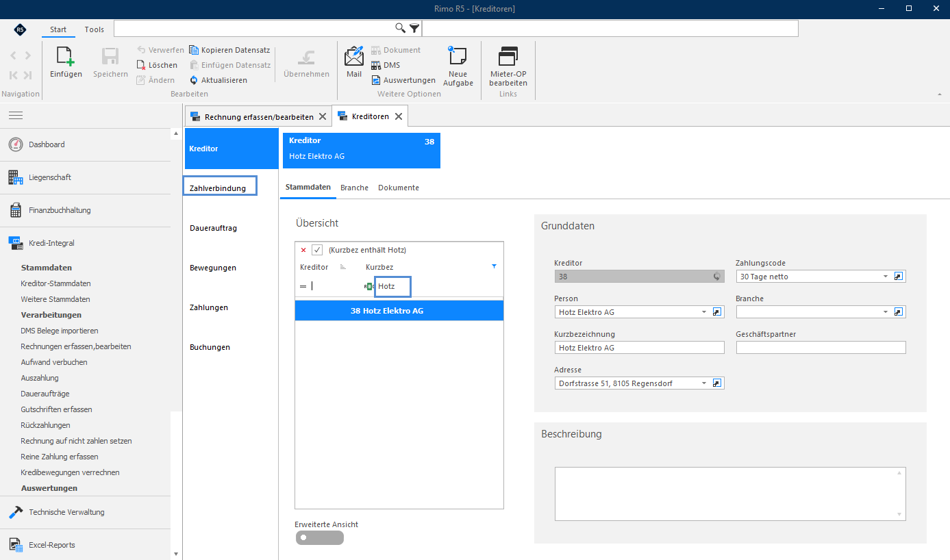
Task: Open Kurzbez column filter dropdown
Action: pyautogui.click(x=494, y=266)
